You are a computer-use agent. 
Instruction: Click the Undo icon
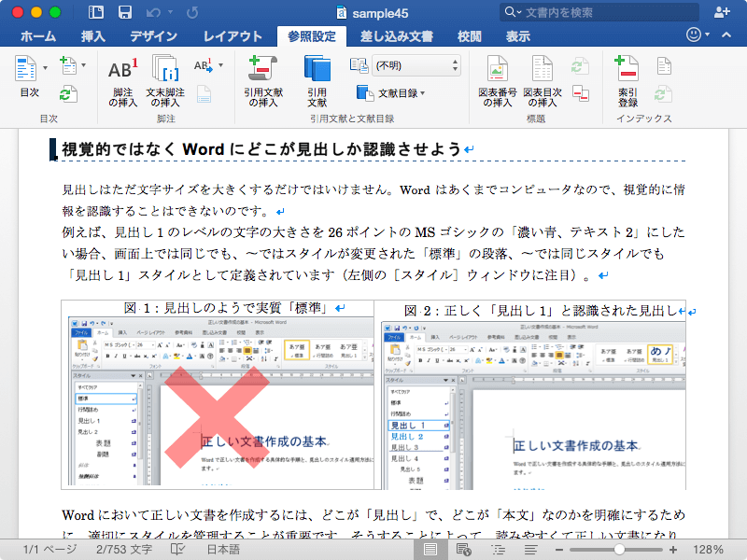tap(153, 12)
